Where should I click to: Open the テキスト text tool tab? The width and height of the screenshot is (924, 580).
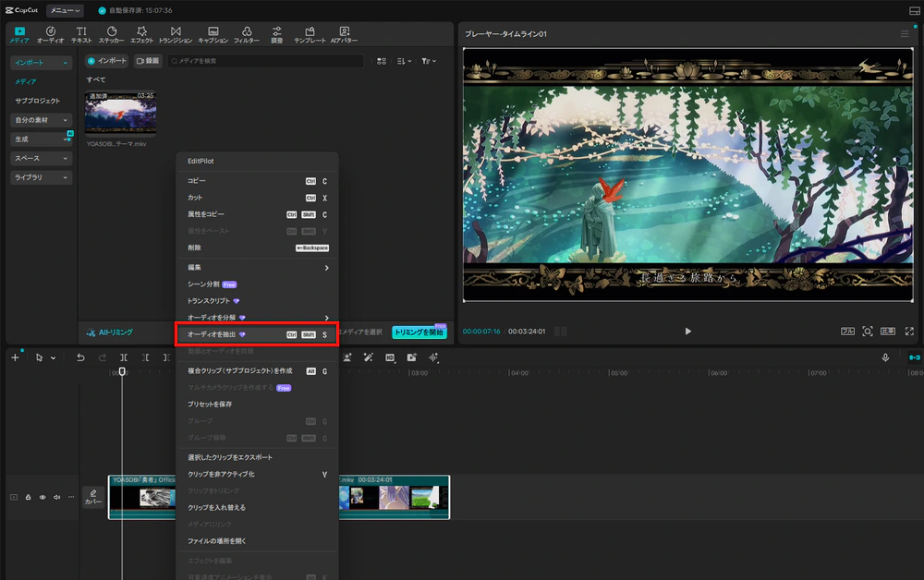point(81,35)
